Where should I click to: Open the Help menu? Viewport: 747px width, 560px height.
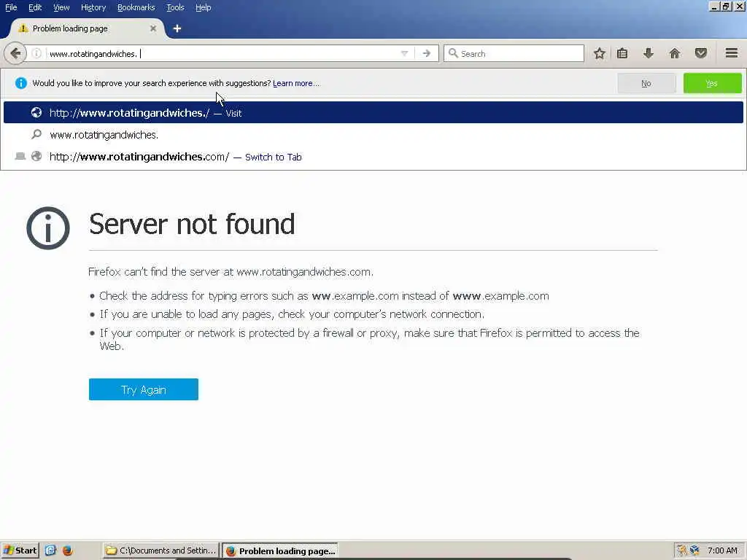tap(203, 7)
